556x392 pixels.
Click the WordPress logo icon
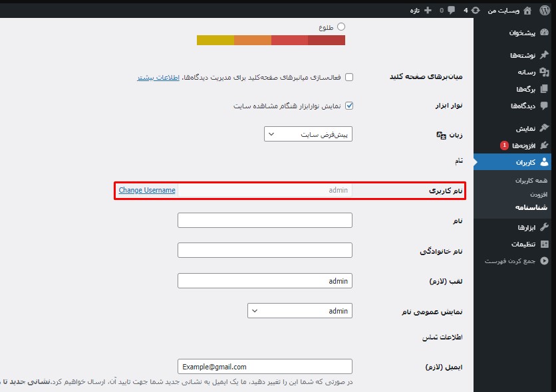click(544, 10)
